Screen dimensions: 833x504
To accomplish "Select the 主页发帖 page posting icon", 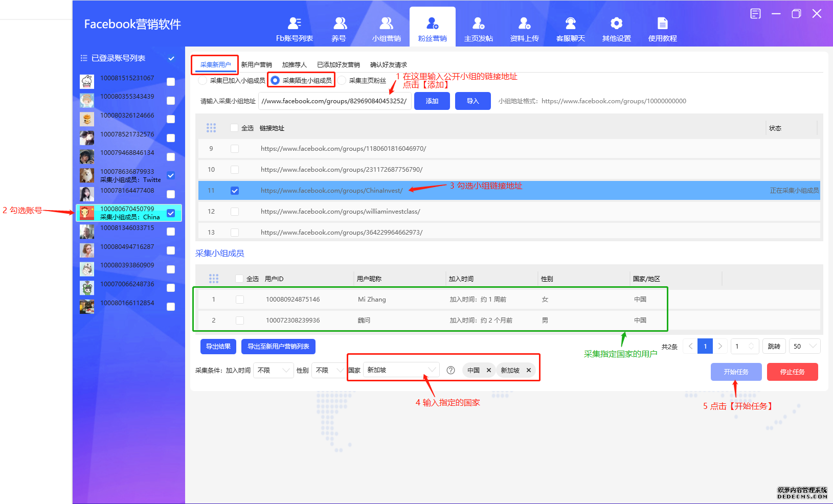I will (x=478, y=24).
